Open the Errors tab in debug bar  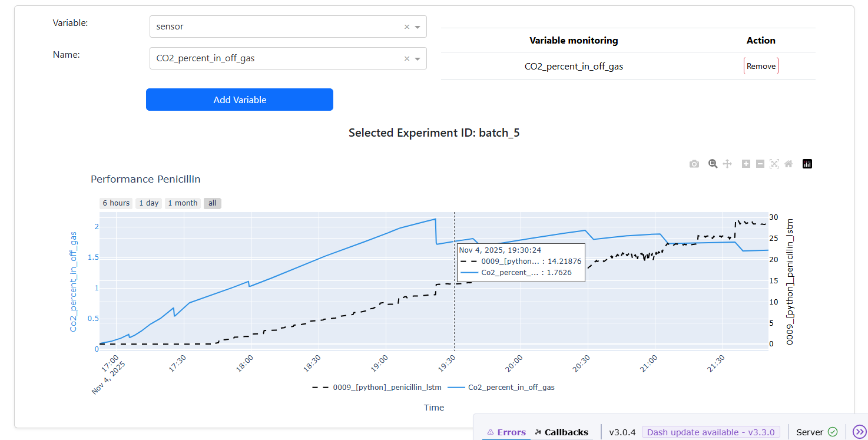pyautogui.click(x=506, y=432)
